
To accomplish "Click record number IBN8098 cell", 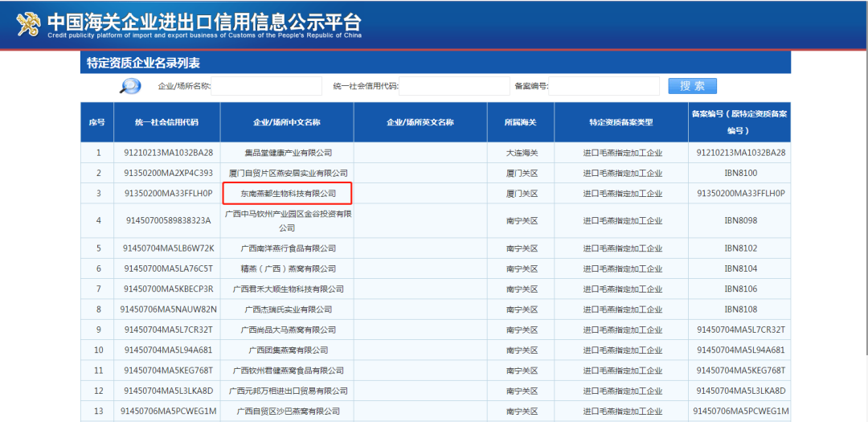I will click(x=740, y=220).
